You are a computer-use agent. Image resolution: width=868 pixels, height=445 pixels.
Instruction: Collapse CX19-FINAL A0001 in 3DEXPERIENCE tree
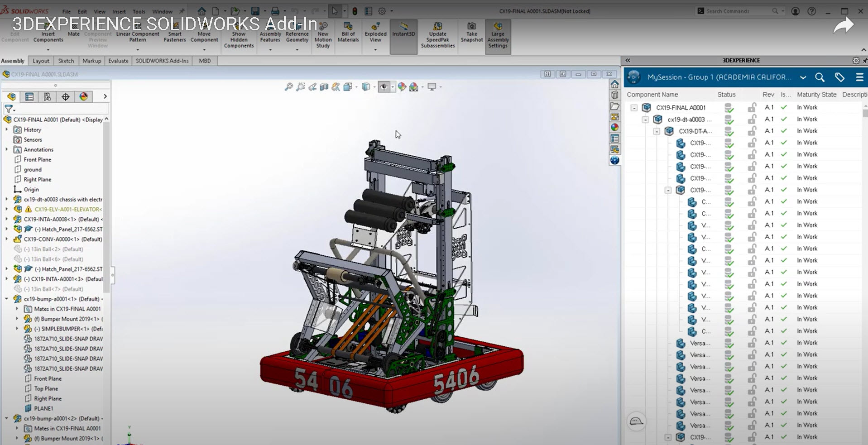[634, 108]
